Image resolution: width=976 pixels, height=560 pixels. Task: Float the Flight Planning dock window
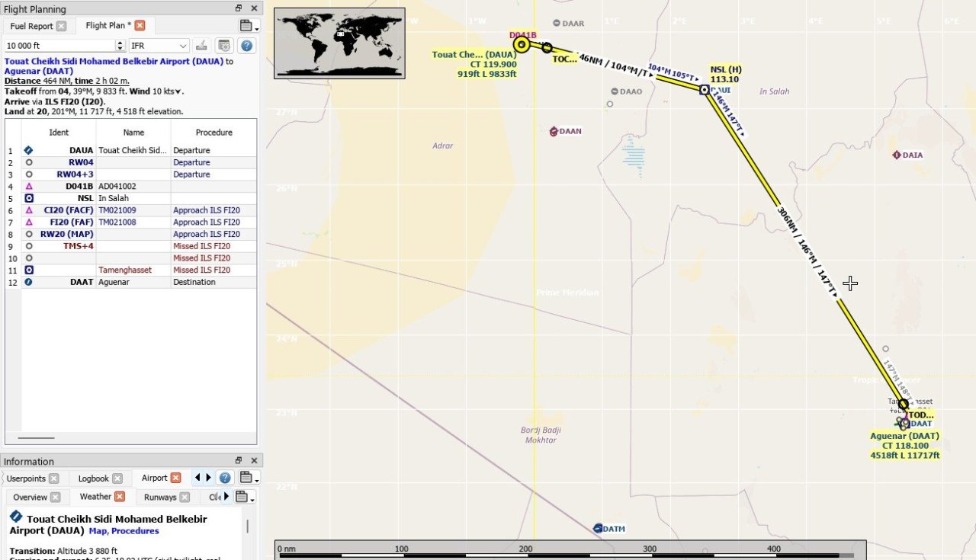pyautogui.click(x=239, y=8)
